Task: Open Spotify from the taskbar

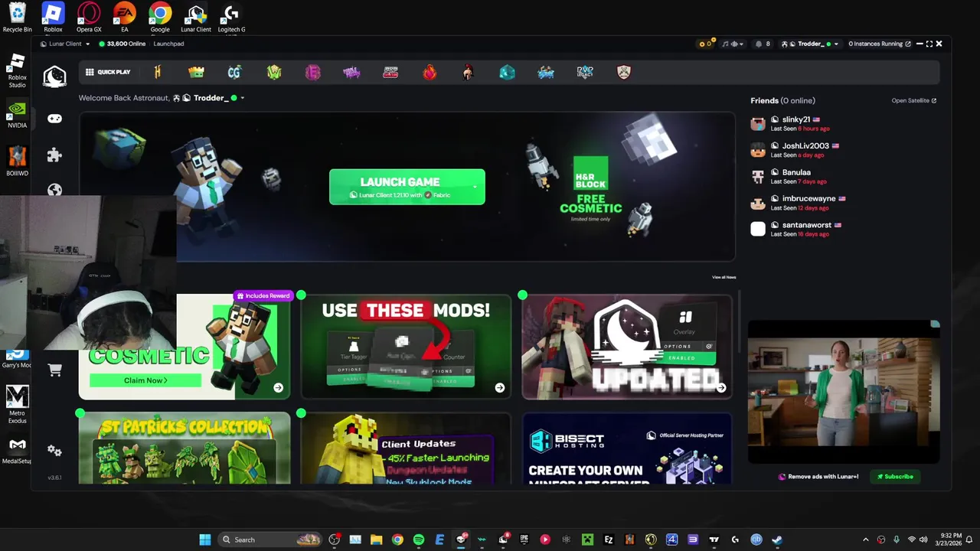Action: click(419, 540)
